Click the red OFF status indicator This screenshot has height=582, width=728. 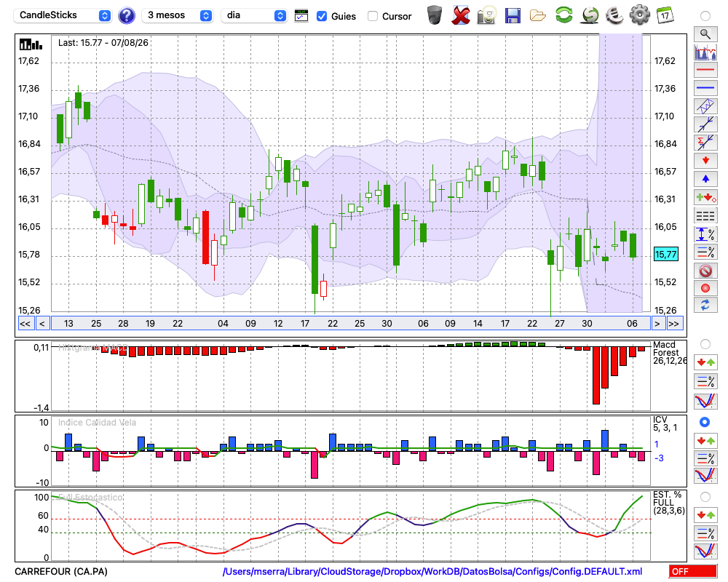pos(693,571)
